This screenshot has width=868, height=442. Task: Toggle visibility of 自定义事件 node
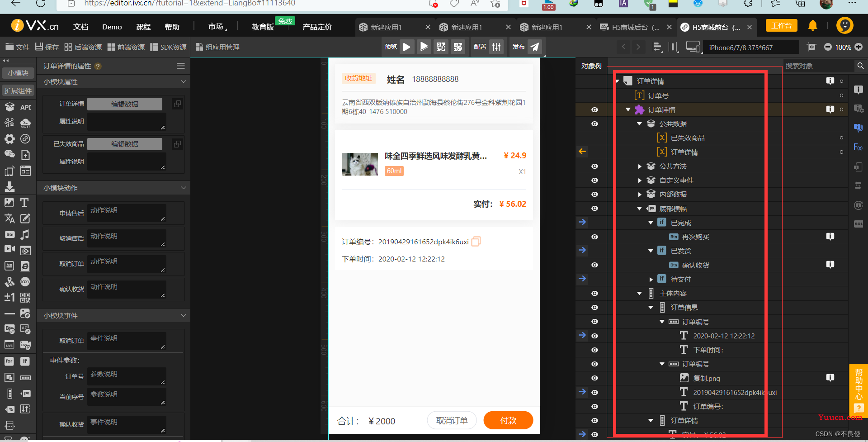point(594,181)
